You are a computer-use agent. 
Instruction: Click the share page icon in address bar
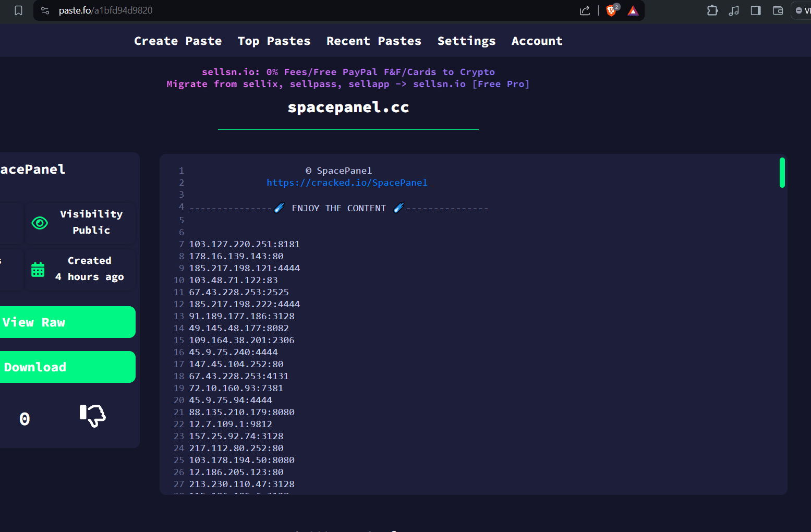[x=585, y=10]
